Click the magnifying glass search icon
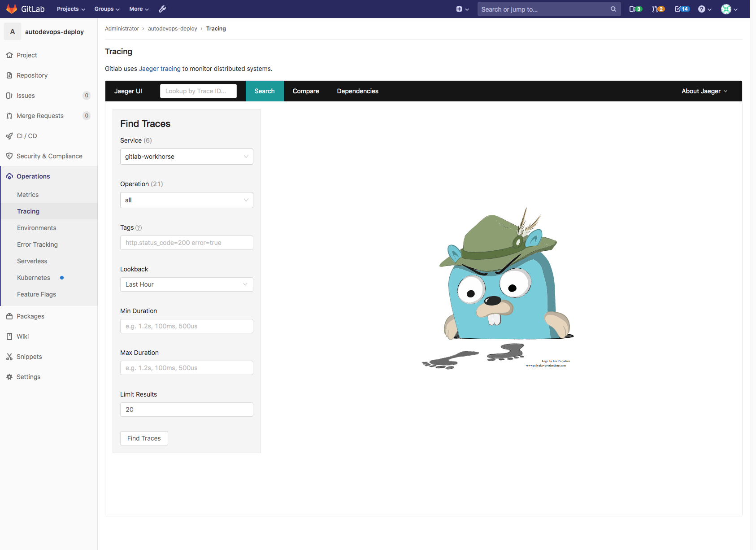756x550 pixels. (613, 9)
